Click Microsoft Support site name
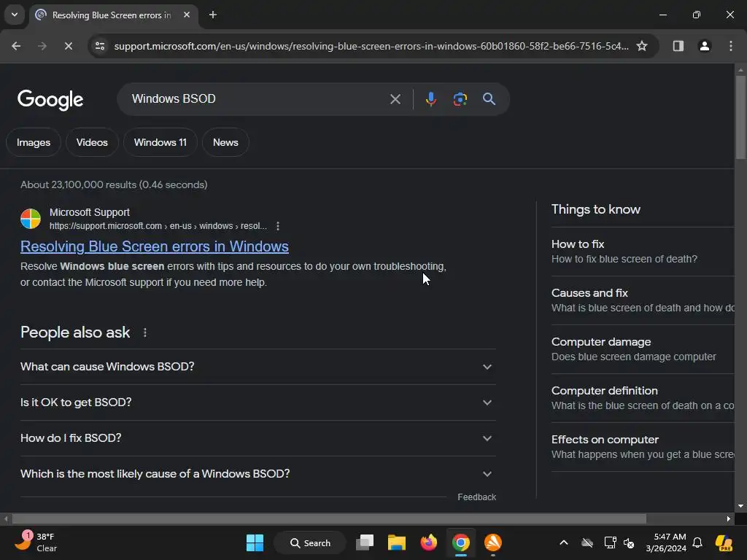The image size is (747, 560). point(90,212)
